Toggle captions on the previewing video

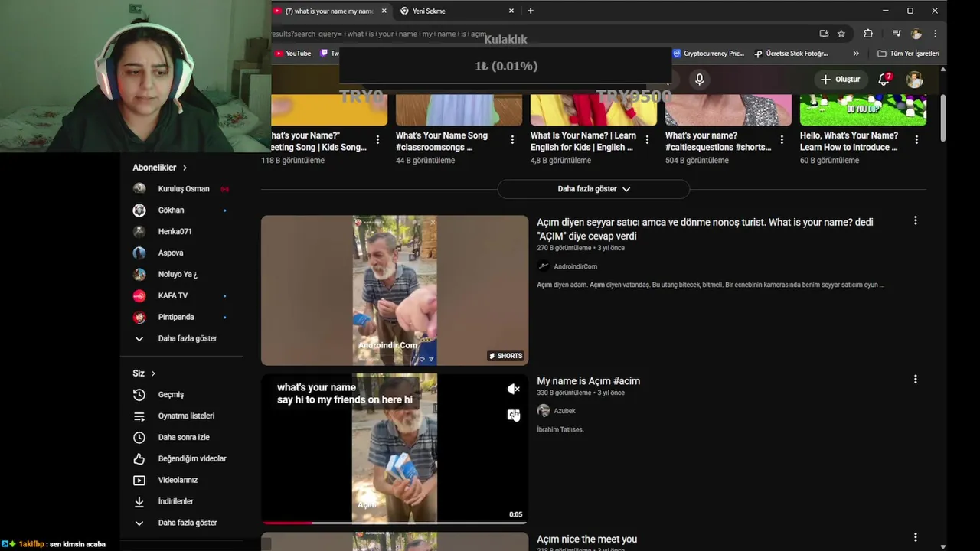[x=514, y=415]
